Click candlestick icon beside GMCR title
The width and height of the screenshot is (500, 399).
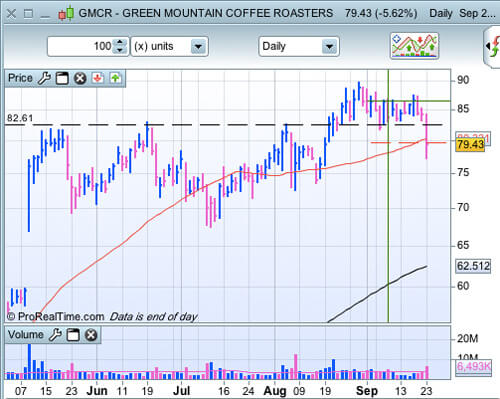pos(66,14)
